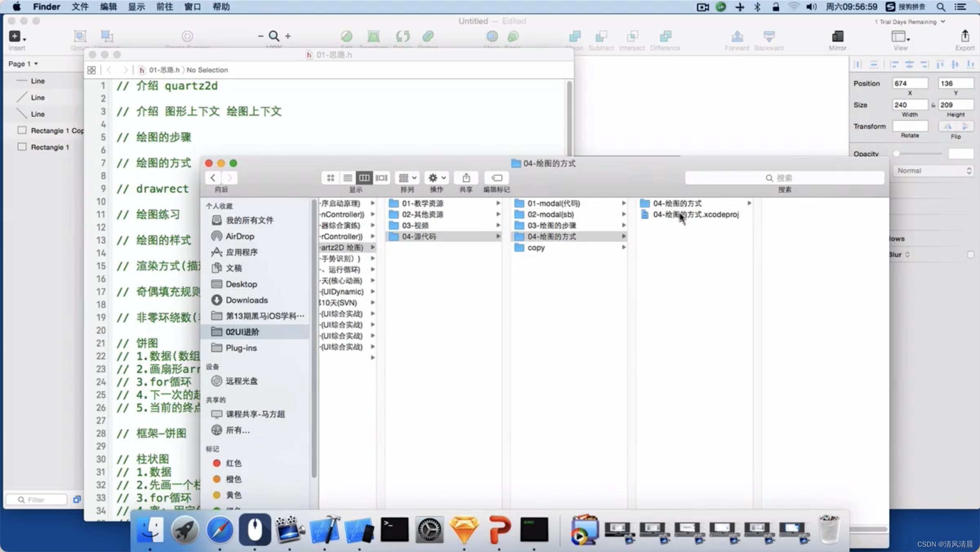Viewport: 980px width, 552px height.
Task: Open the 帮助 menu
Action: (x=221, y=7)
